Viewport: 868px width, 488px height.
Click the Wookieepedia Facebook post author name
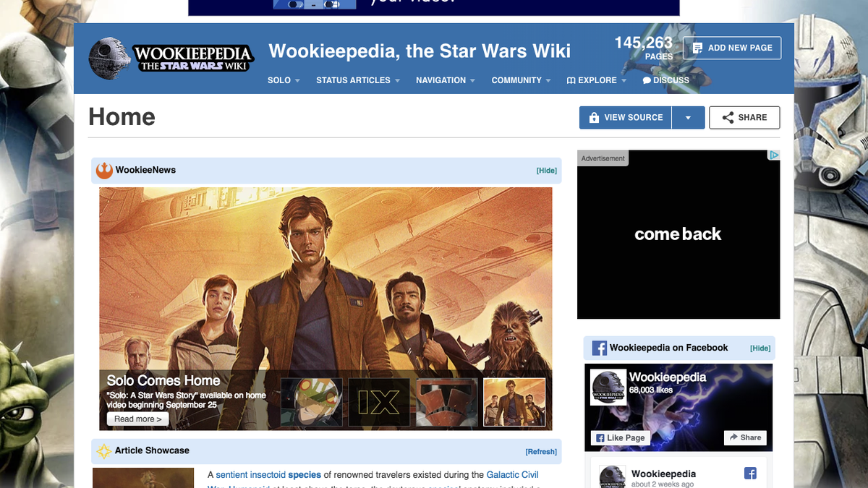tap(664, 474)
